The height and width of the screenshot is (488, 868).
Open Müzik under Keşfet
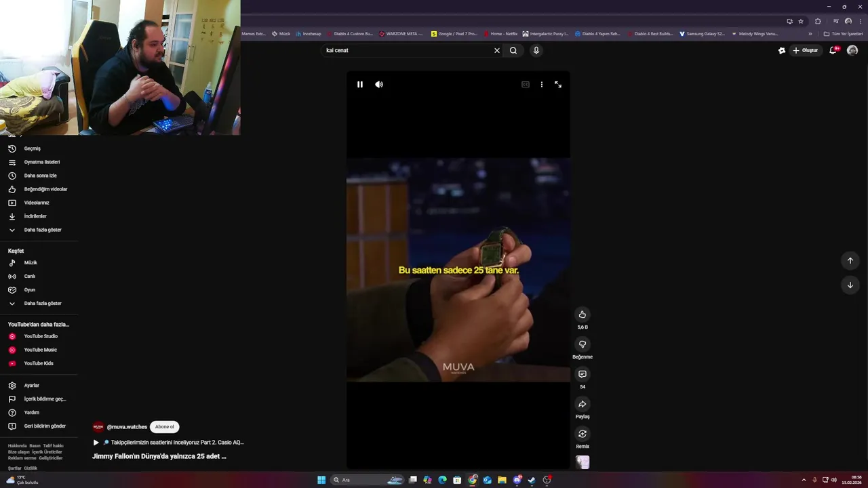click(x=39, y=263)
